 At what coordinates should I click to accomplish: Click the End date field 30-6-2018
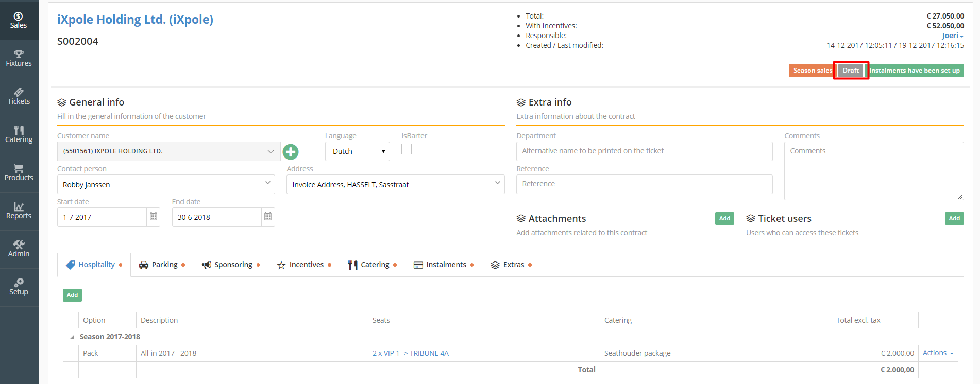pyautogui.click(x=216, y=217)
